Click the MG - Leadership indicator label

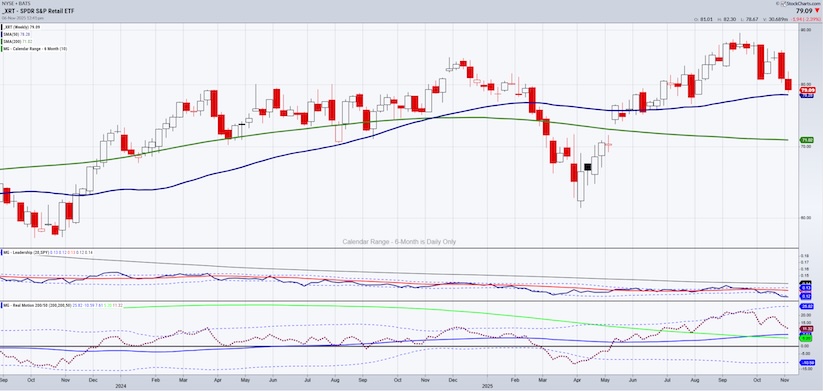pos(48,252)
